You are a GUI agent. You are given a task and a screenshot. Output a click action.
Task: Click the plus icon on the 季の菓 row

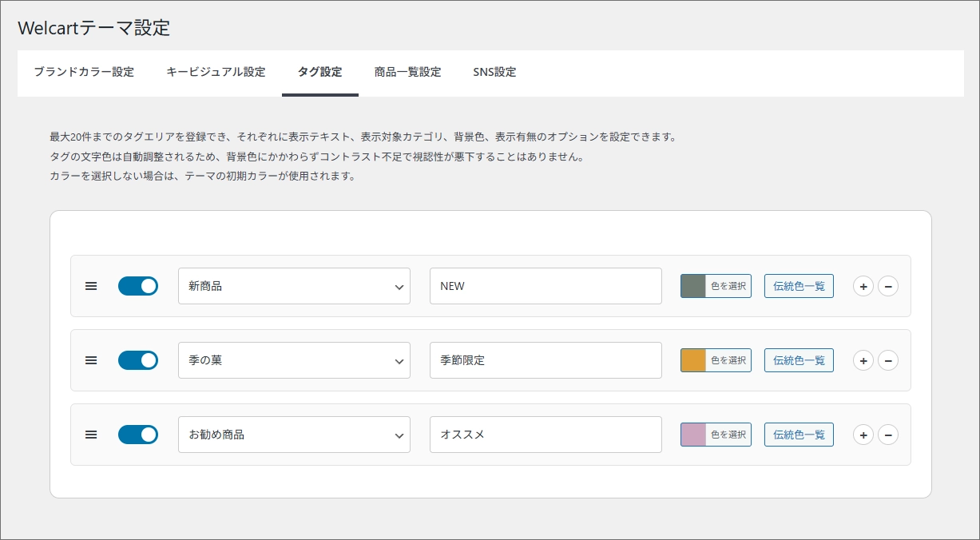click(x=863, y=360)
